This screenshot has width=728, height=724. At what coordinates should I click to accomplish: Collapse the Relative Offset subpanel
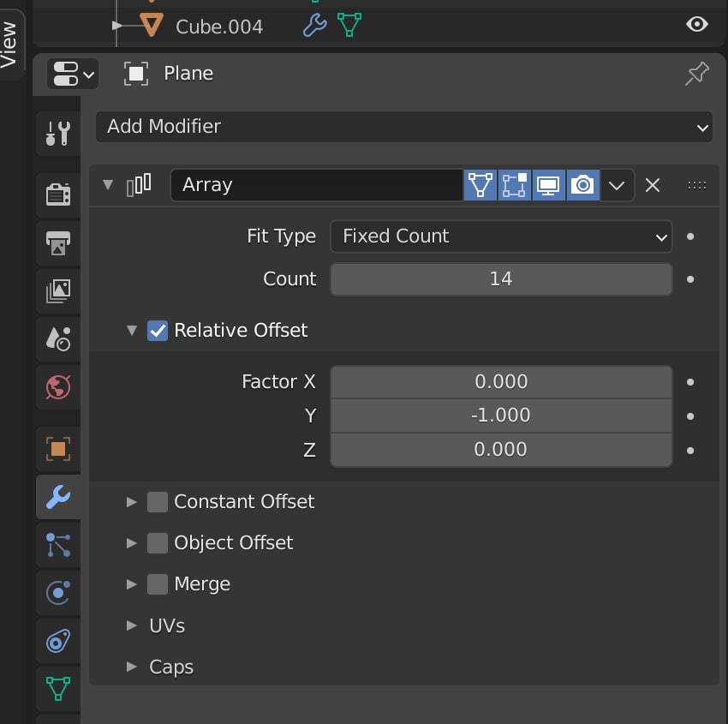[132, 330]
